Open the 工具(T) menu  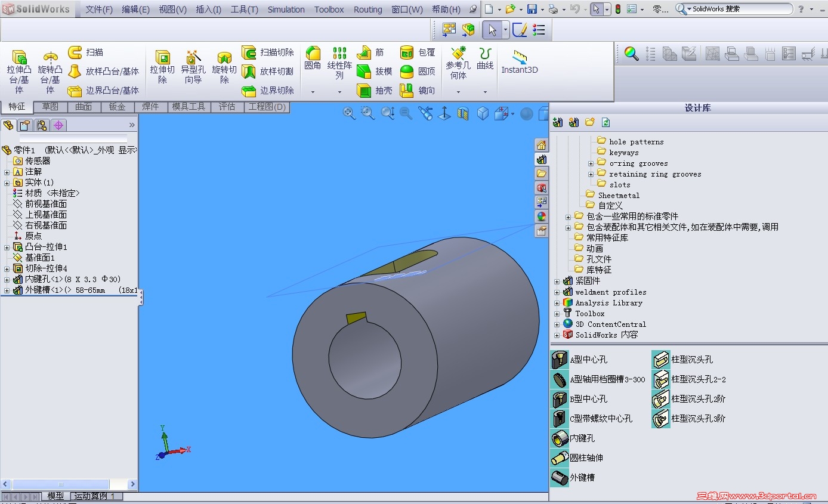245,10
